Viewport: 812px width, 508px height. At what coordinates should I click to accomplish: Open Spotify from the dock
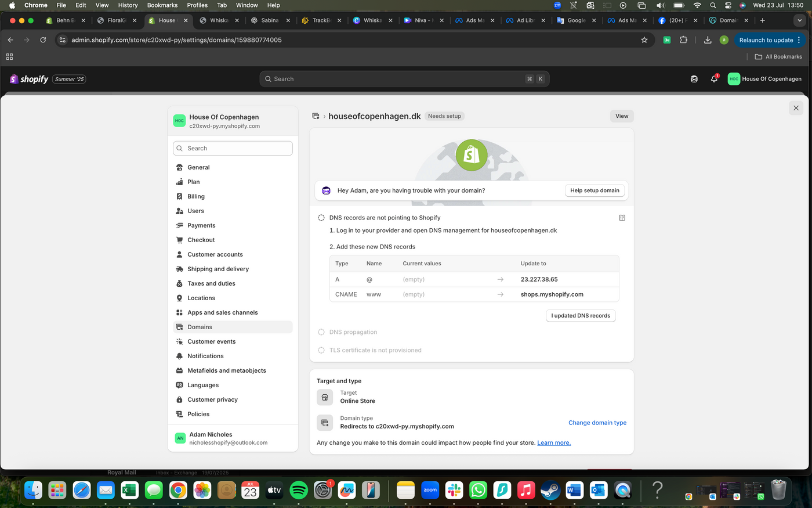click(x=298, y=491)
